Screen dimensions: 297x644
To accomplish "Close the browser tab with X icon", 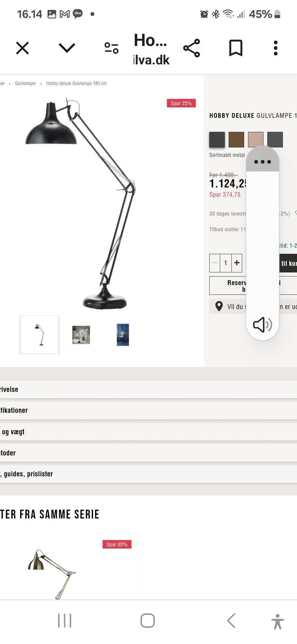I will click(x=23, y=48).
